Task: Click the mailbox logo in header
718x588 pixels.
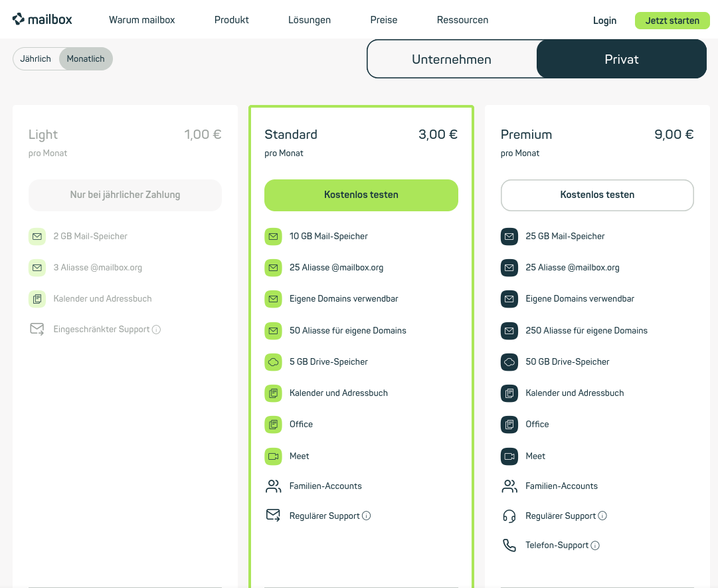Action: click(43, 20)
